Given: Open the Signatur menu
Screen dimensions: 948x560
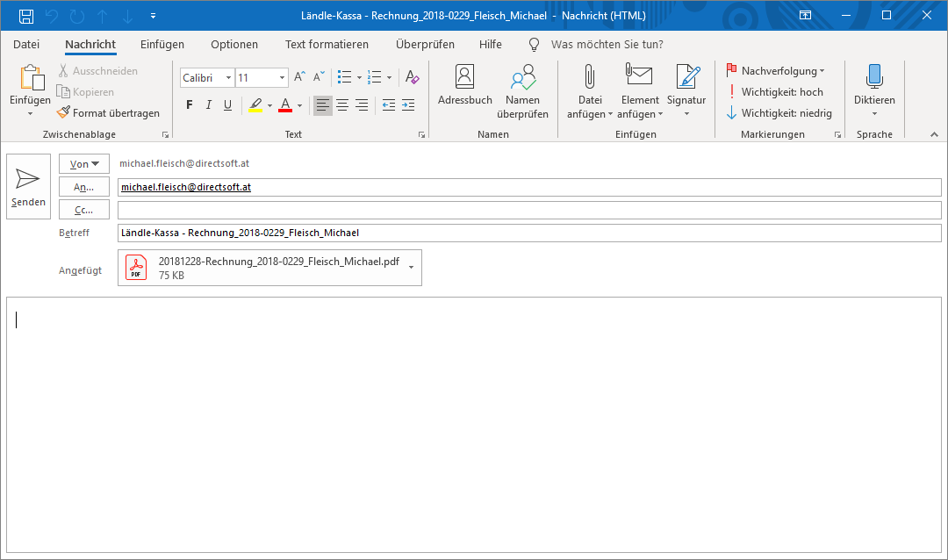Looking at the screenshot, I should pyautogui.click(x=686, y=92).
